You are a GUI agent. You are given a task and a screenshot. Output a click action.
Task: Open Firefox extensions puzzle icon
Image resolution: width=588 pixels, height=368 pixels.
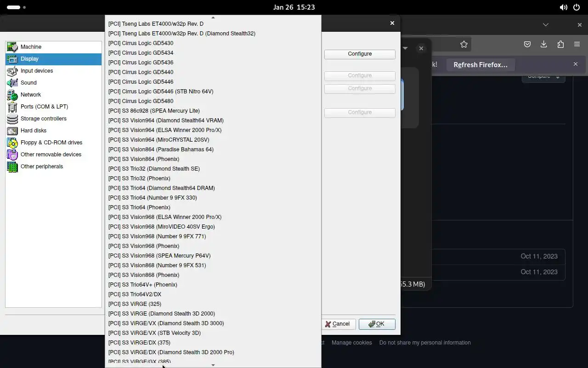[560, 44]
